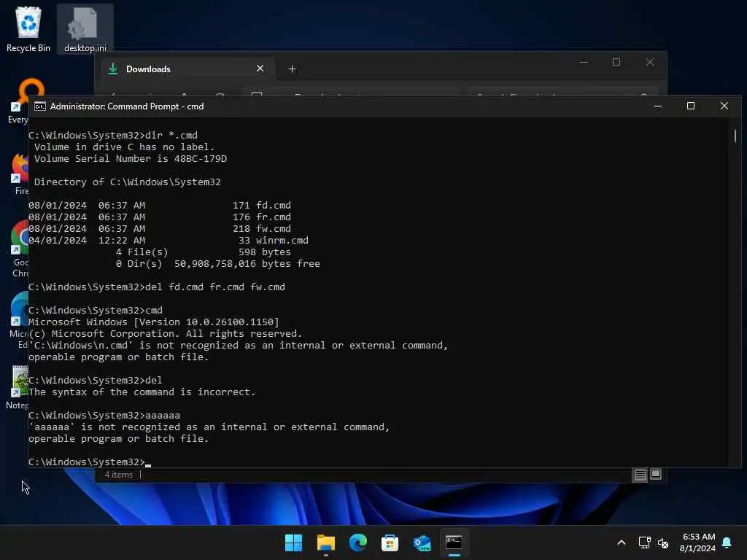Image resolution: width=747 pixels, height=560 pixels.
Task: Click the 'fw.cmd' filename in directory listing
Action: tap(274, 228)
